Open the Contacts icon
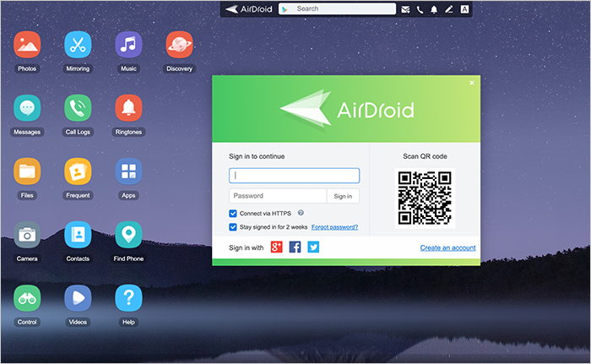 coord(78,235)
